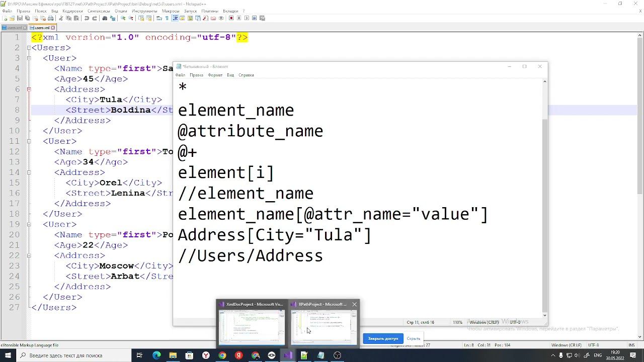Screen dimensions: 644x362
Task: Click the Paste icon in Notepad++ toolbar
Action: coord(76,18)
